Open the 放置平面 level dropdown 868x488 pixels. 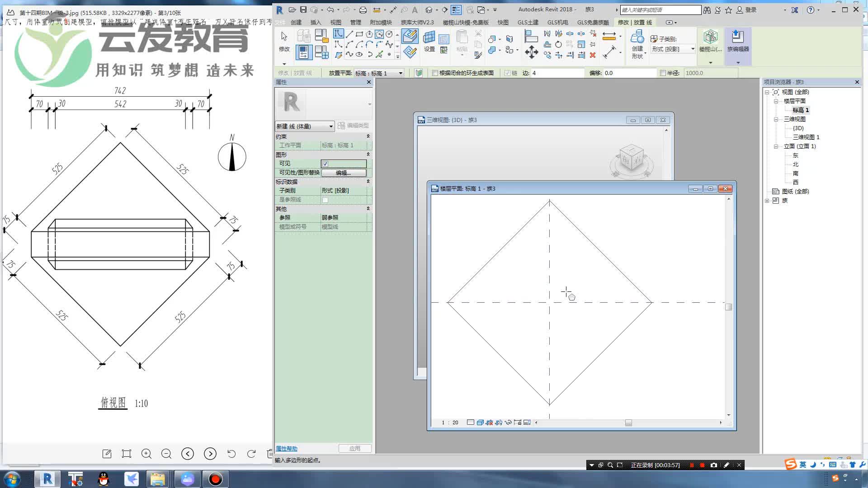pos(400,73)
